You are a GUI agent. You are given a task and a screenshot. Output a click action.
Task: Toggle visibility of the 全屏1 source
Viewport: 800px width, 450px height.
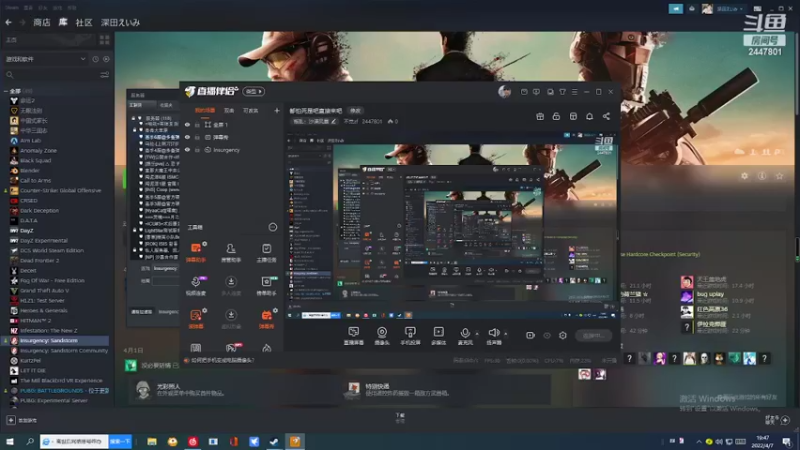pos(187,124)
